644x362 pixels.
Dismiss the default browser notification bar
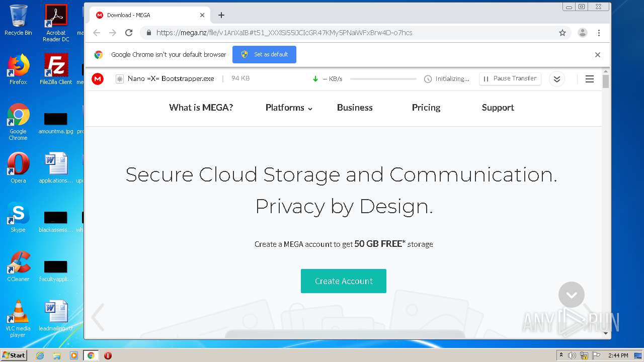pos(598,55)
